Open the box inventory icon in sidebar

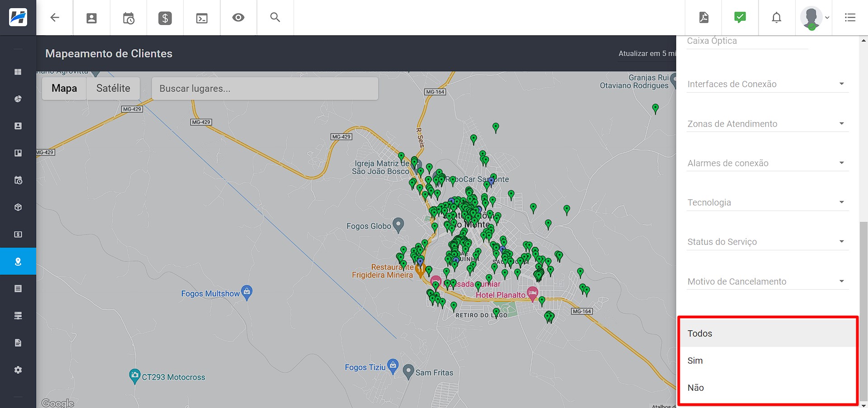(x=18, y=207)
